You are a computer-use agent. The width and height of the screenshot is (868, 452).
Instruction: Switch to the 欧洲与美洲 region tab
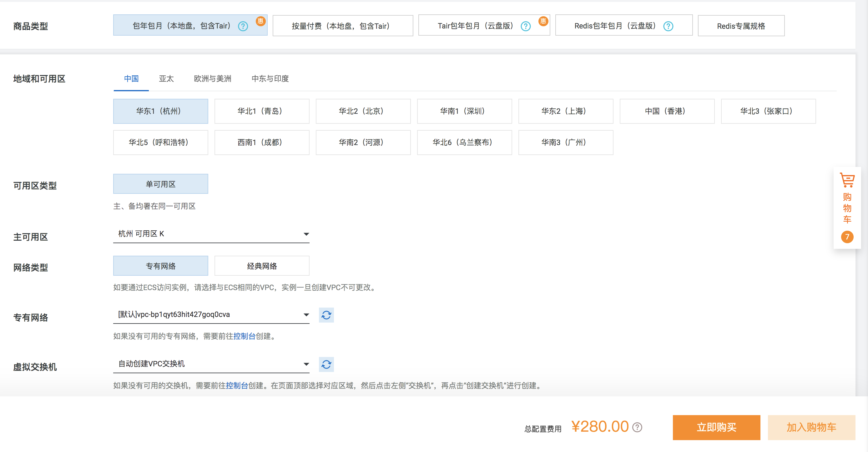click(212, 79)
